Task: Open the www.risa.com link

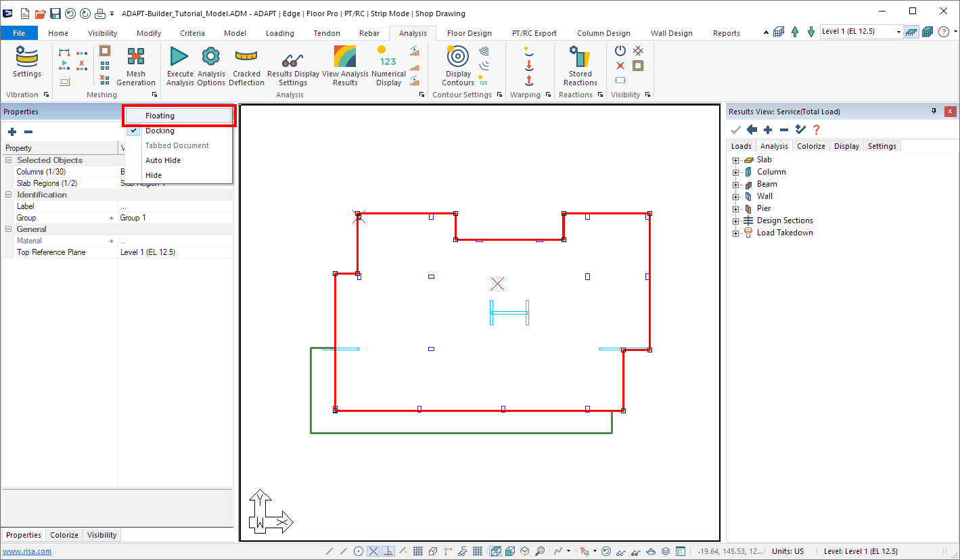Action: 27,551
